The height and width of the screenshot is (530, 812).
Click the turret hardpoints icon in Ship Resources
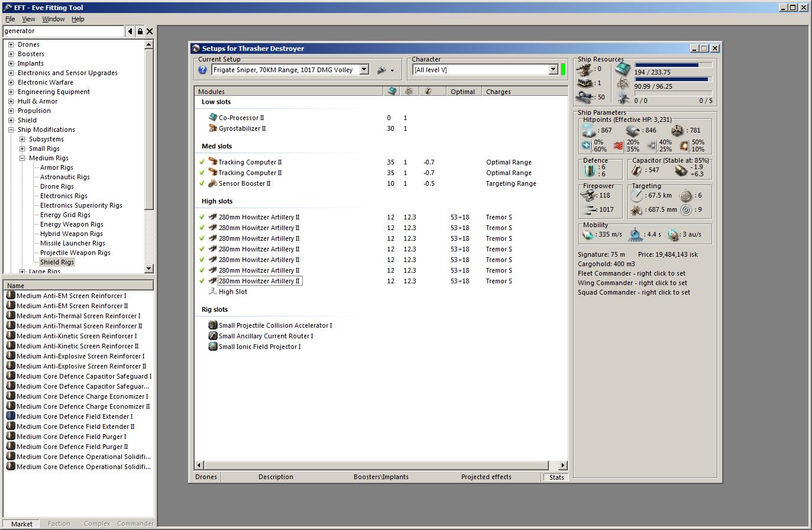click(x=585, y=69)
